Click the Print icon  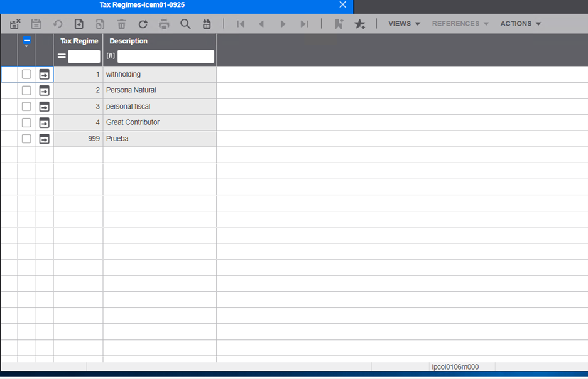pos(164,24)
